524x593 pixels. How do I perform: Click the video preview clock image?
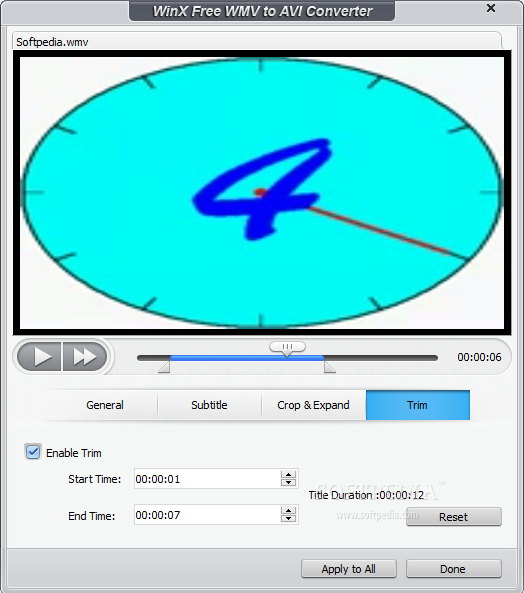262,193
